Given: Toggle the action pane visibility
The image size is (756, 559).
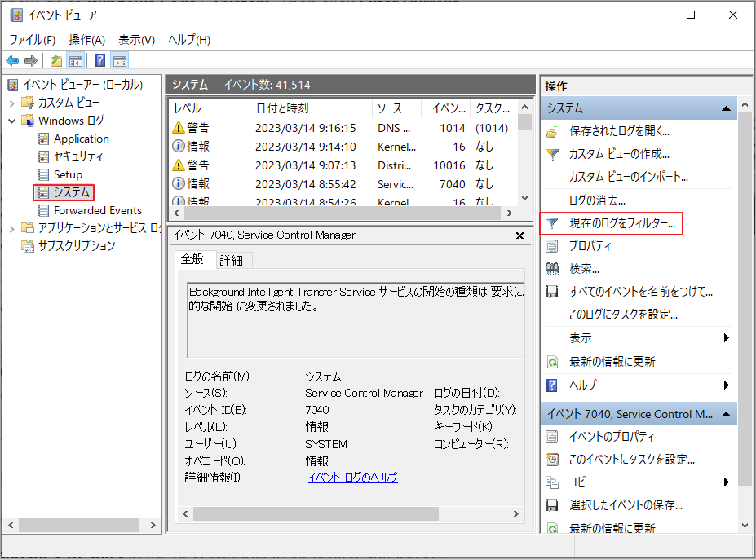Looking at the screenshot, I should point(118,59).
